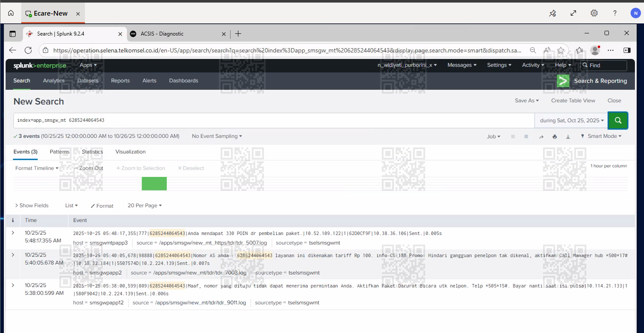Click the splunk>enterprise logo
Image resolution: width=644 pixels, height=333 pixels.
tap(40, 65)
